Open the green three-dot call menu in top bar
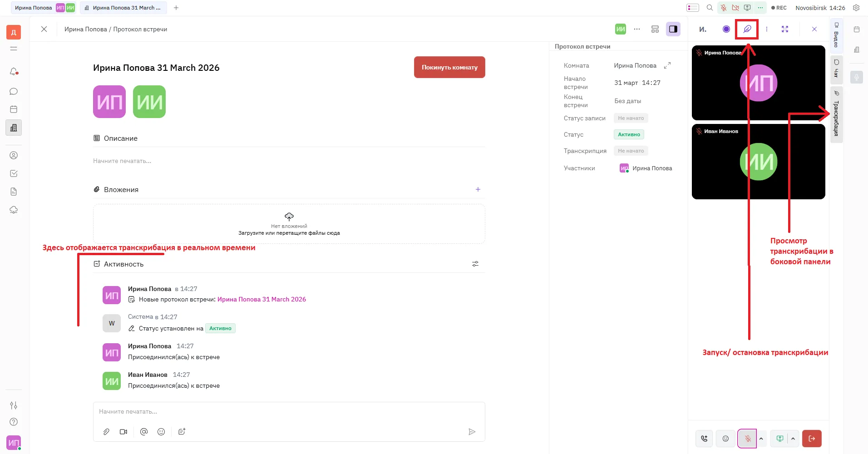Viewport: 868px width, 454px height. [x=760, y=8]
